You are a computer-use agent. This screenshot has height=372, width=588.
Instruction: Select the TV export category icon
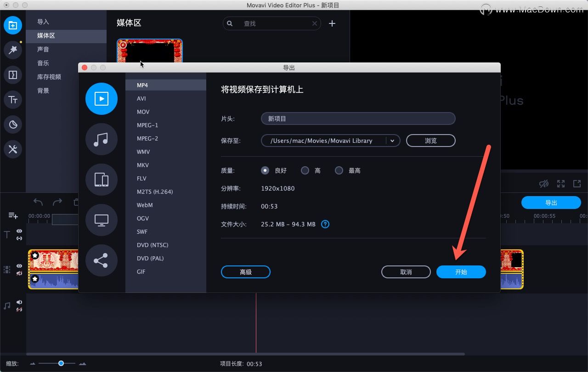coord(102,220)
